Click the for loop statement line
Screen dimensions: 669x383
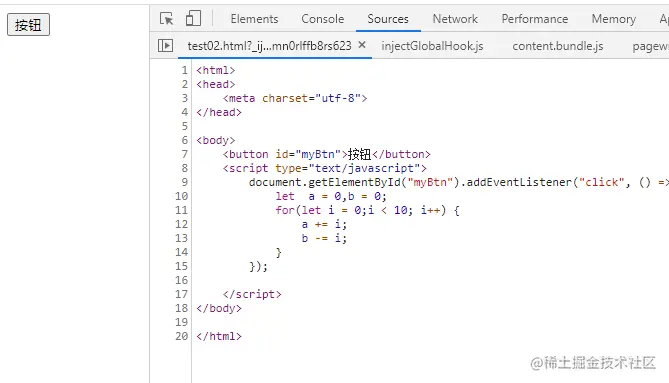click(367, 210)
